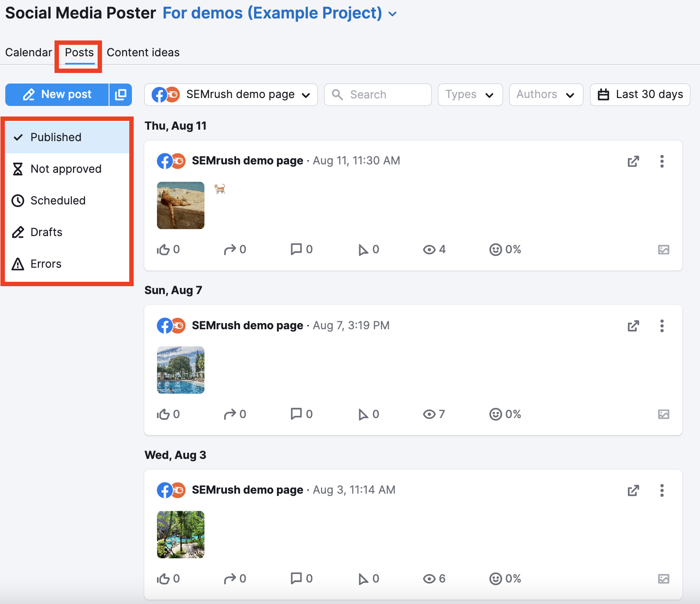The image size is (700, 604).
Task: Click the bulk post icon beside New post
Action: pos(120,95)
